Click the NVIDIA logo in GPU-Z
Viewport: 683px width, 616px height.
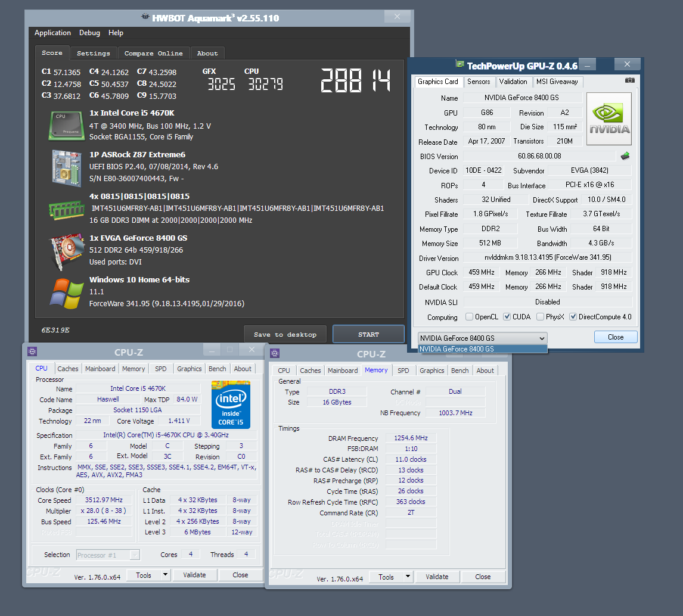click(609, 119)
